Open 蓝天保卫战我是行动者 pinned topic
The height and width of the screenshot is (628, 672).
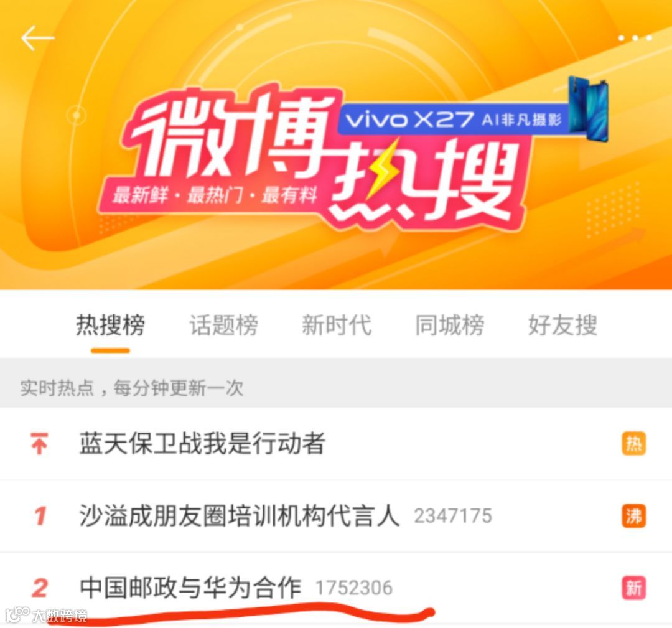[x=336, y=443]
